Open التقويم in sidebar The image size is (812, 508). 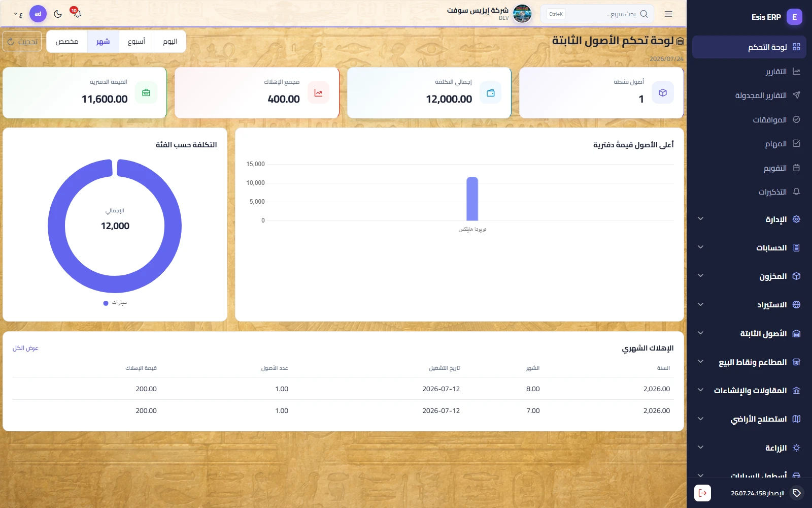click(x=749, y=168)
